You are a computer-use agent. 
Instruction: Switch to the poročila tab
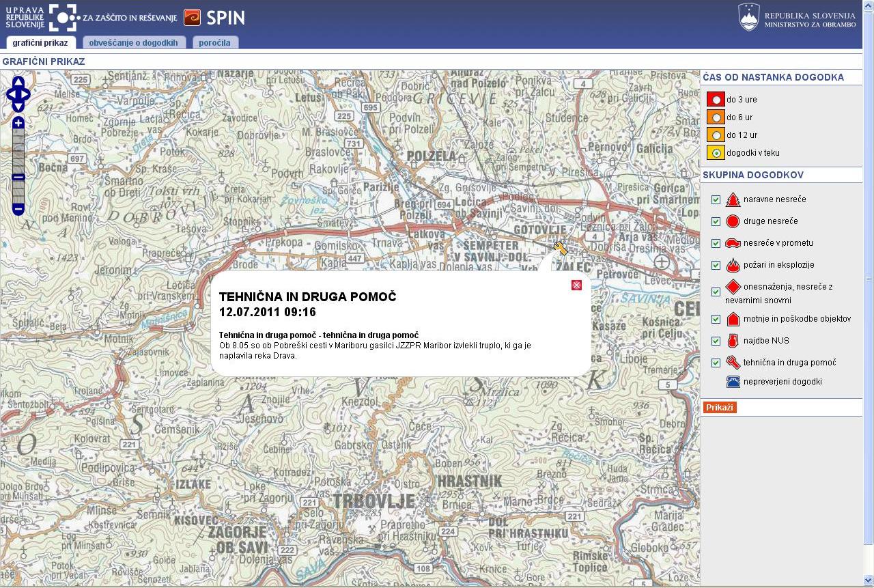pyautogui.click(x=215, y=42)
